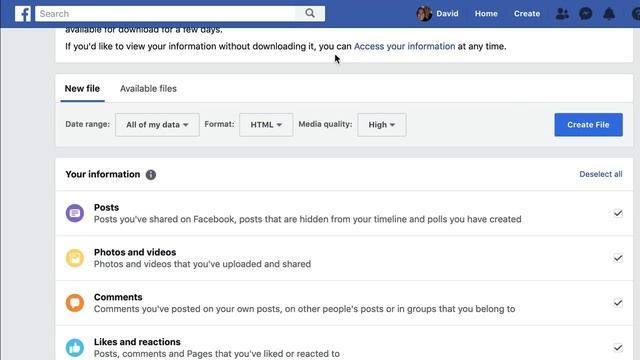Uncheck the Comments checkbox
This screenshot has height=360, width=640.
(618, 303)
